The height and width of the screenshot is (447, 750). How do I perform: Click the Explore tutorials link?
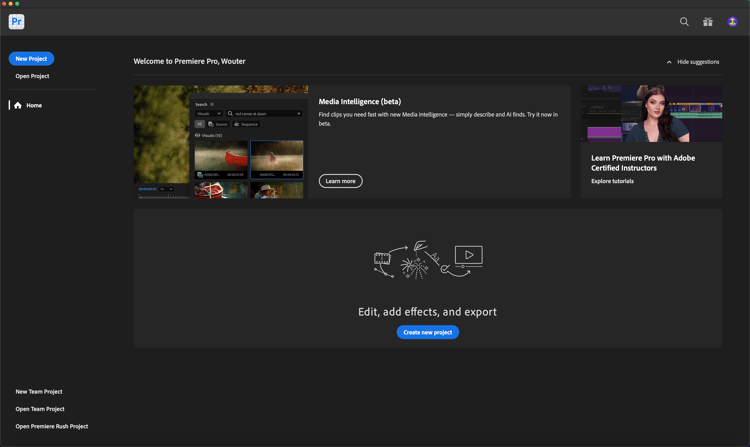(x=612, y=181)
